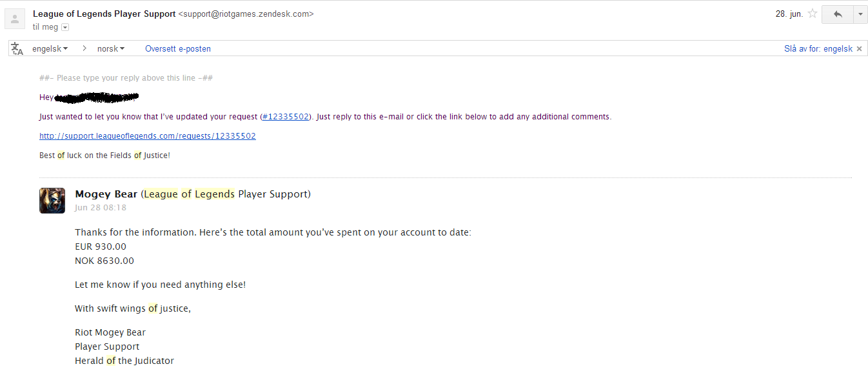Image resolution: width=868 pixels, height=382 pixels.
Task: Click 'Slå av for: engelsk' link
Action: [x=818, y=49]
